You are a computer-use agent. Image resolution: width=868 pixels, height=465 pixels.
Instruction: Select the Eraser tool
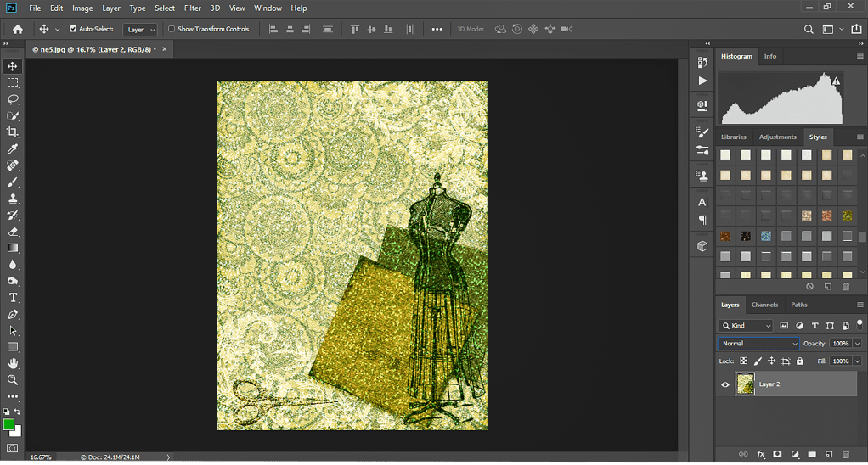[13, 232]
